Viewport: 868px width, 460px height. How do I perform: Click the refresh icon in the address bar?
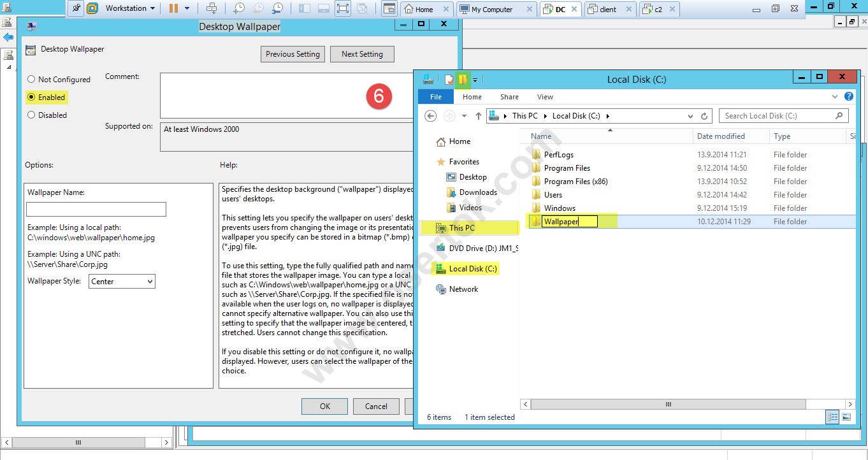704,116
